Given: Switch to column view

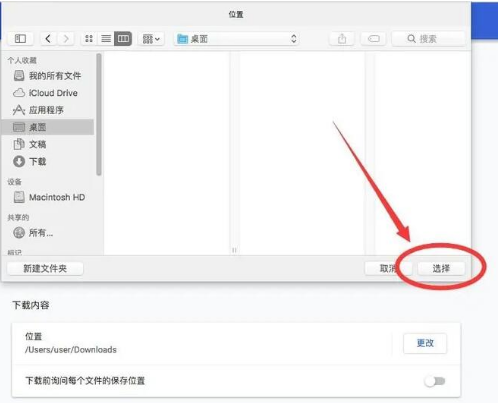Looking at the screenshot, I should [123, 39].
